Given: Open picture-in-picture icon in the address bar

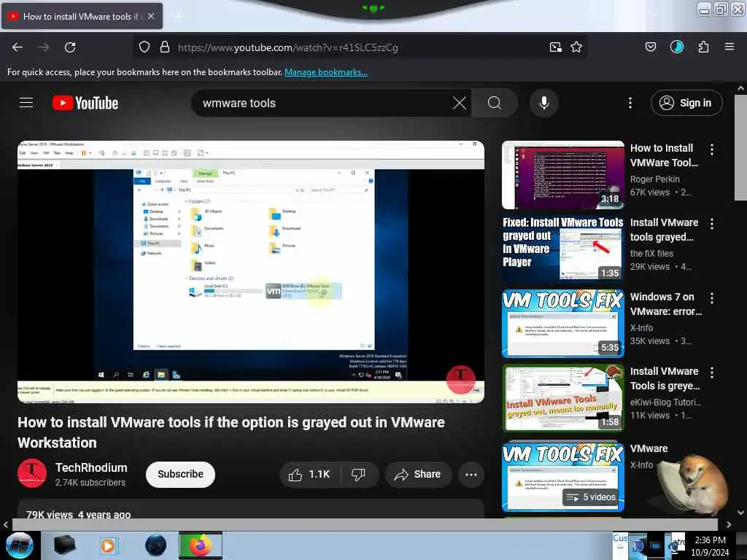Looking at the screenshot, I should (555, 47).
